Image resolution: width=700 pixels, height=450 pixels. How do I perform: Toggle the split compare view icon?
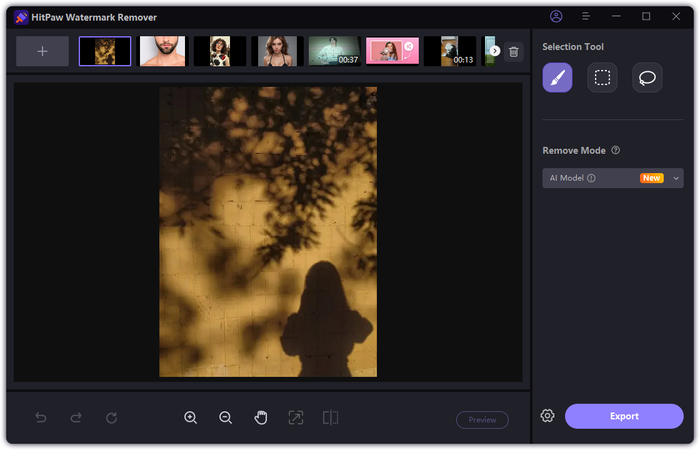coord(330,418)
